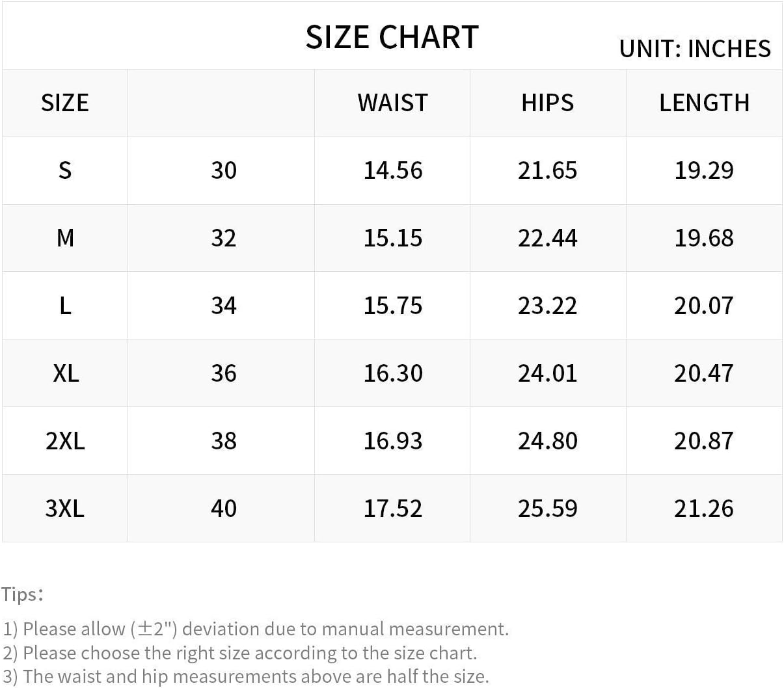Screen dimensions: 784x688
Task: Click the length value 21.26
Action: pyautogui.click(x=704, y=509)
